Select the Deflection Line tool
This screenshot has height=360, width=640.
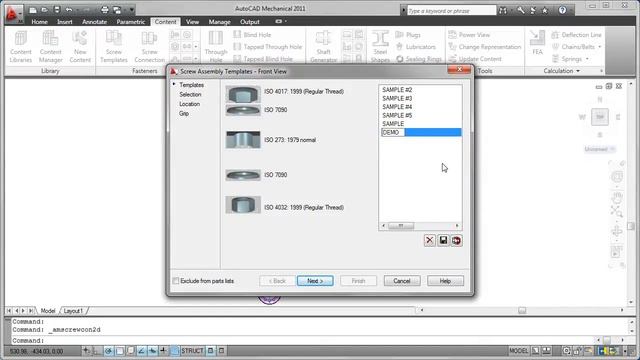(x=576, y=35)
